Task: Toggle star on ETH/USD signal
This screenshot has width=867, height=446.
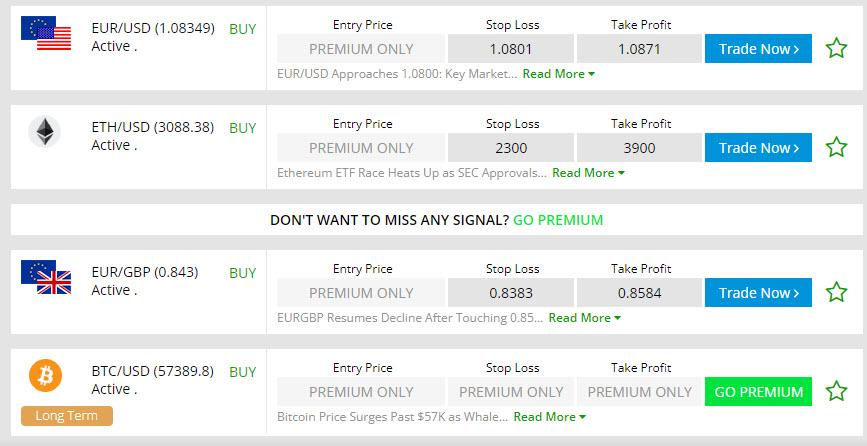Action: pyautogui.click(x=836, y=148)
